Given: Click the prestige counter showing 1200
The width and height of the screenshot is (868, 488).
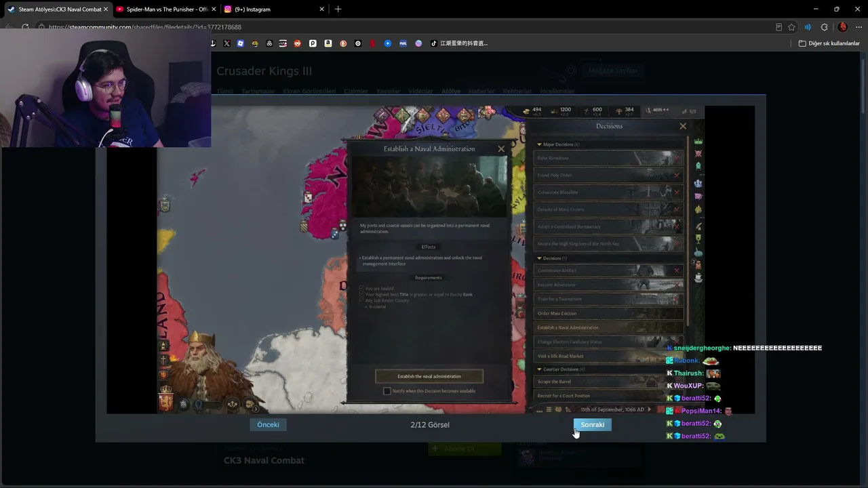Looking at the screenshot, I should (x=562, y=110).
